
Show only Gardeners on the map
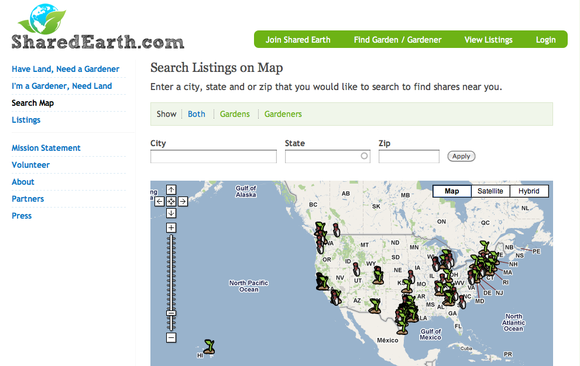click(x=283, y=114)
